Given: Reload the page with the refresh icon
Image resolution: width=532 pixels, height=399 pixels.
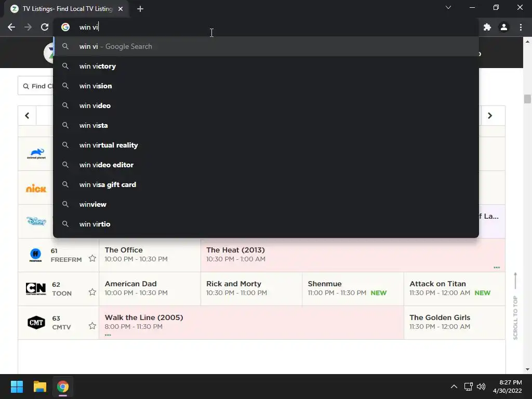Looking at the screenshot, I should (x=45, y=27).
